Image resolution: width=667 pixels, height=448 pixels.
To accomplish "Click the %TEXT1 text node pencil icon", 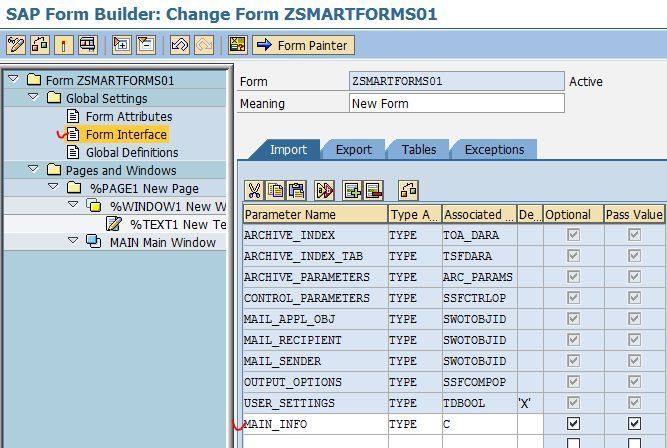I will [x=114, y=224].
